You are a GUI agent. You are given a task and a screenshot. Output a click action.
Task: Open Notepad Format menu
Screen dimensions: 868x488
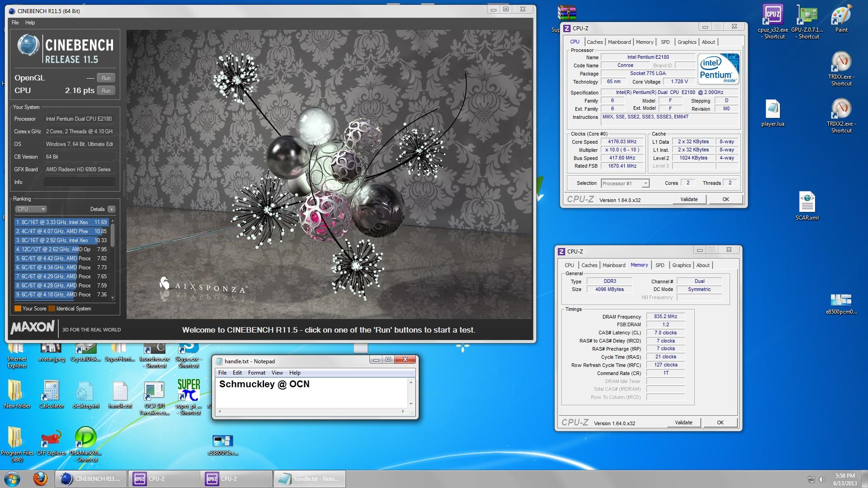[x=256, y=373]
